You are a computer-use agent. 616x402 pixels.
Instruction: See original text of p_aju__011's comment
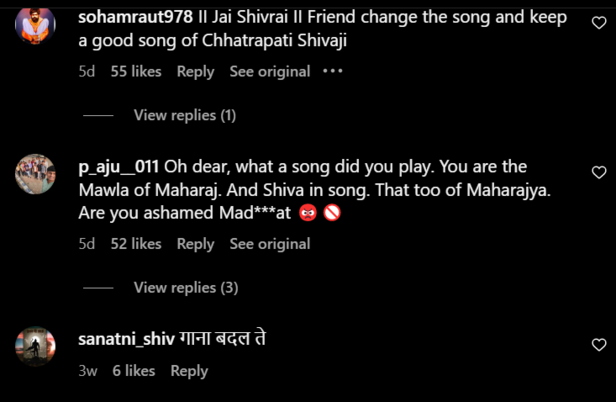click(269, 243)
